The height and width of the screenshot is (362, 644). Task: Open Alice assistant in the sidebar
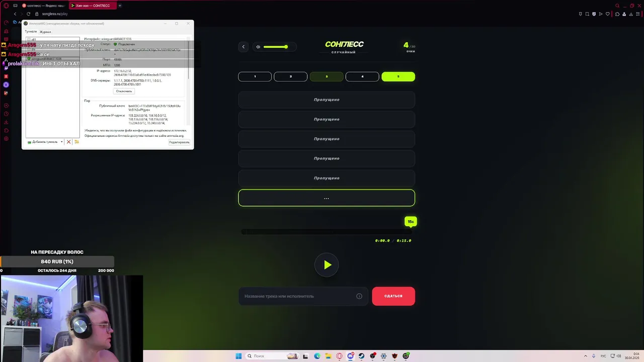[x=6, y=85]
